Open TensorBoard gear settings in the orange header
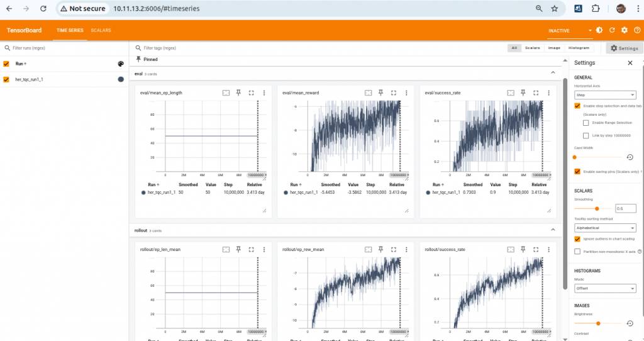The height and width of the screenshot is (341, 644). (x=625, y=30)
